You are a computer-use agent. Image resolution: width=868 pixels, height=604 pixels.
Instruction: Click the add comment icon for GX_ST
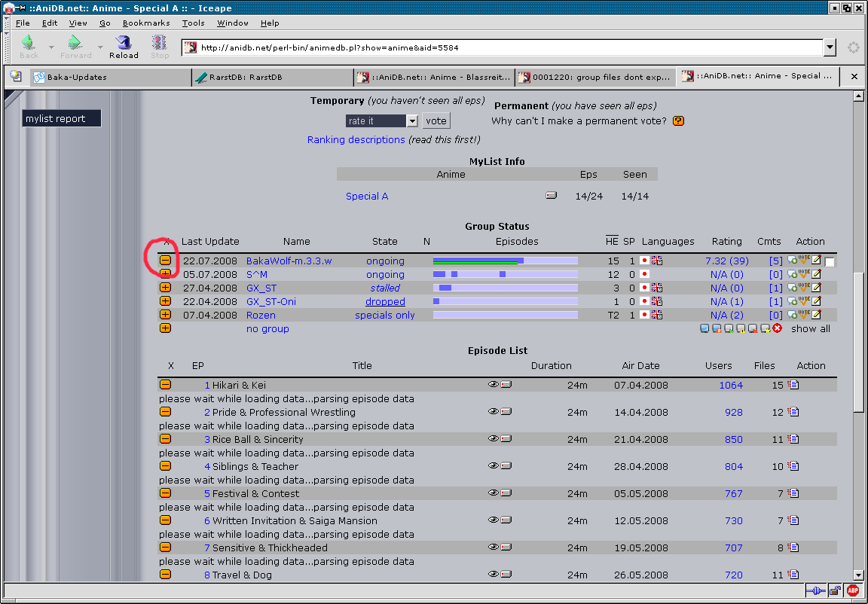click(x=792, y=288)
